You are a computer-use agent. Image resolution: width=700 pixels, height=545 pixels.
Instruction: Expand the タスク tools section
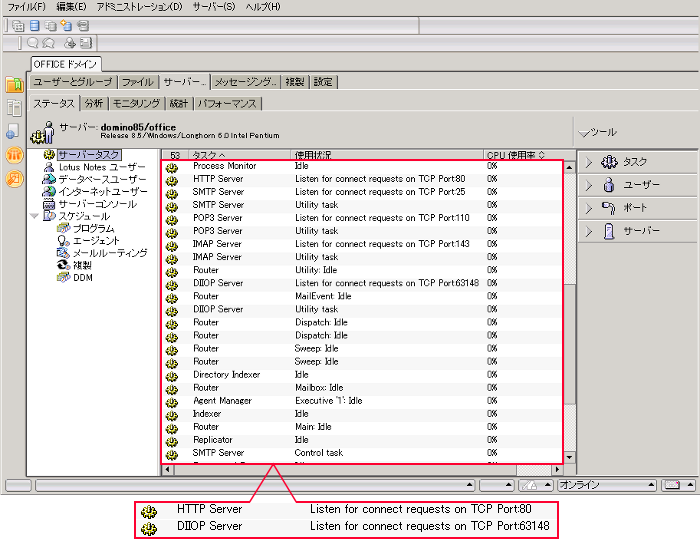click(x=589, y=162)
